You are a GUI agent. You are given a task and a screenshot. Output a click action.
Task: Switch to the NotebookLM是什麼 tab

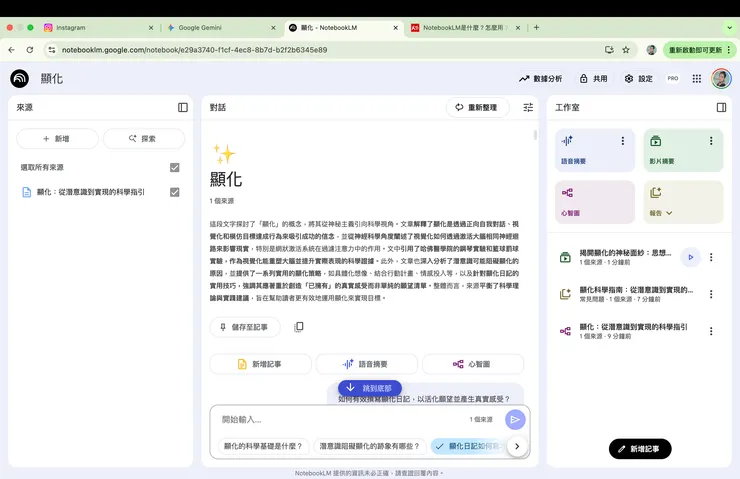coord(465,27)
